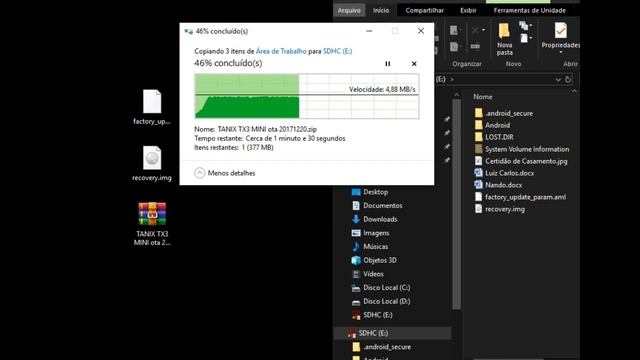Viewport: 640px width, 360px height.
Task: Open Disco Local (D:) drive
Action: (x=381, y=301)
